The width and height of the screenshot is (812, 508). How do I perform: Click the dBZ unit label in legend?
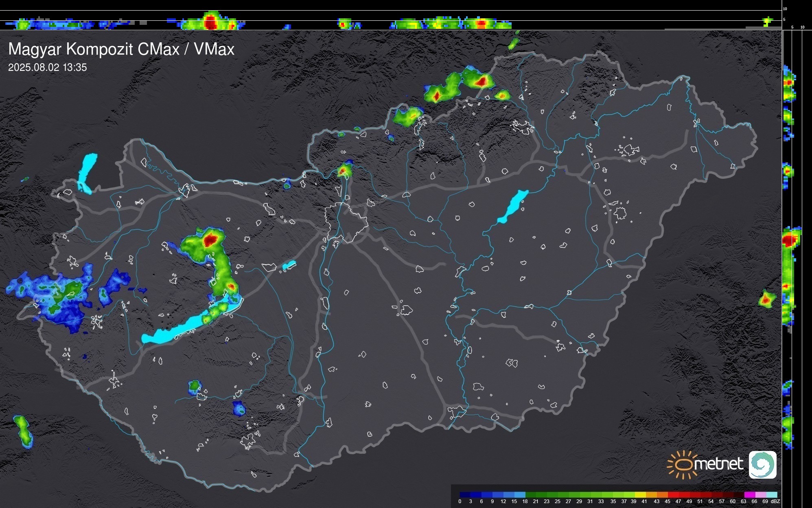point(775,501)
